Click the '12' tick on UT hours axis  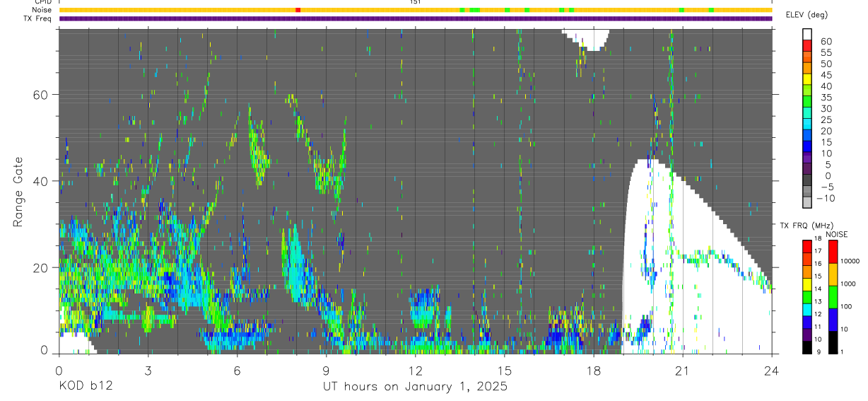[x=415, y=370]
